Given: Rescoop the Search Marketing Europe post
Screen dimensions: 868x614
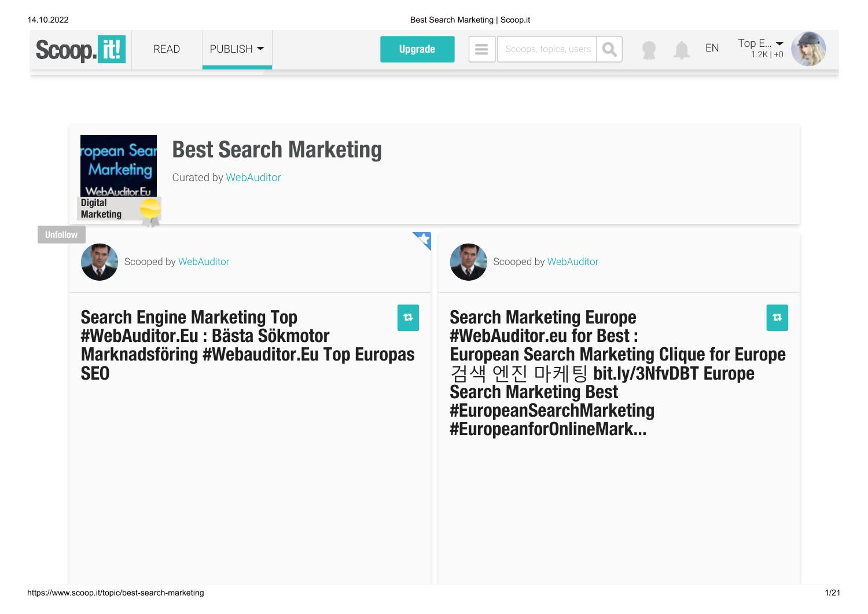Looking at the screenshot, I should coord(777,318).
